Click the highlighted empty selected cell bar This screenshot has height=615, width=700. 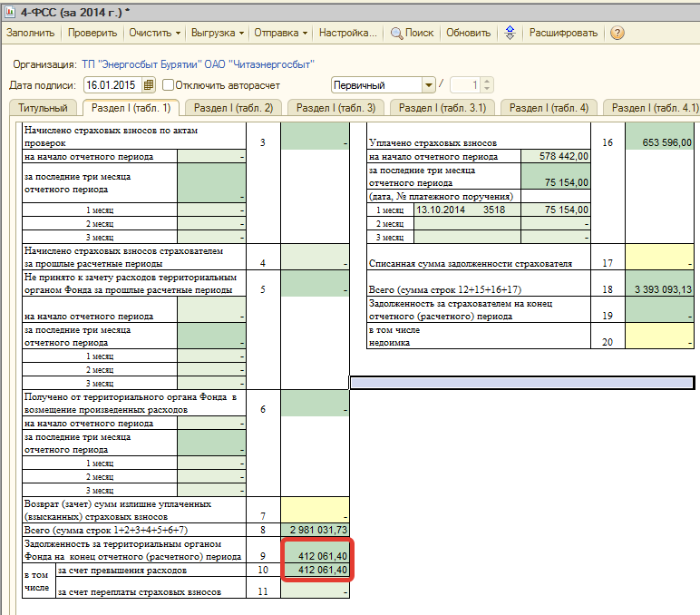[521, 383]
